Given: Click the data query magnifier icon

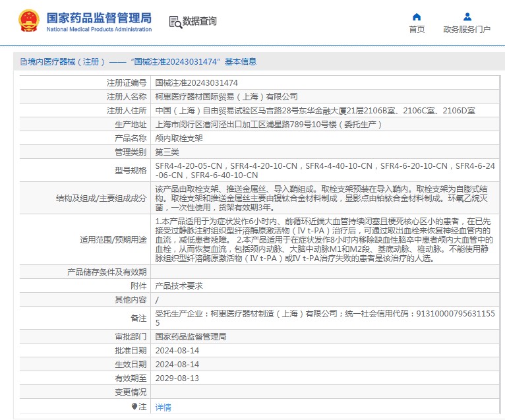Looking at the screenshot, I should (175, 22).
